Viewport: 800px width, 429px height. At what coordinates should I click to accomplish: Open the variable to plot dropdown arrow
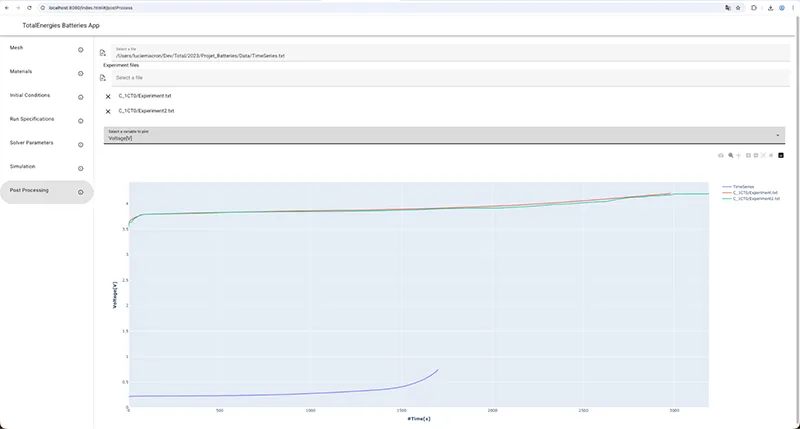coord(778,135)
